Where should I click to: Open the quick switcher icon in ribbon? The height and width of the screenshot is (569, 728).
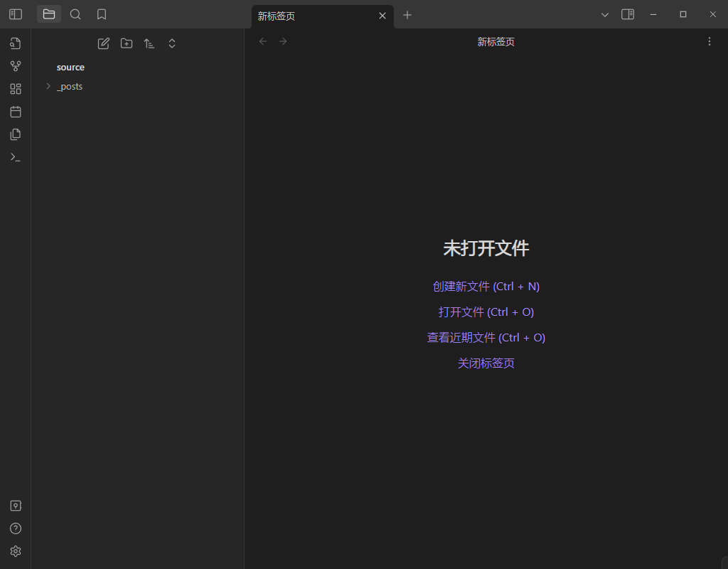[x=16, y=43]
